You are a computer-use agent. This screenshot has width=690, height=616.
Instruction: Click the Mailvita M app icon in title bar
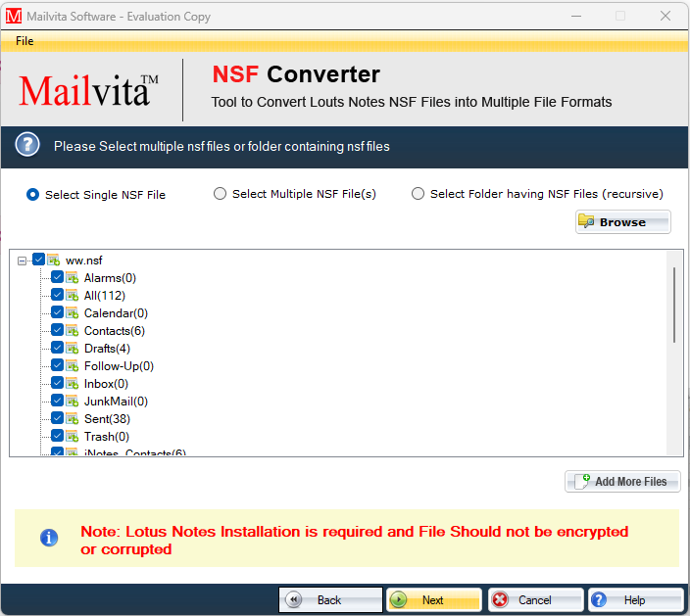[14, 17]
